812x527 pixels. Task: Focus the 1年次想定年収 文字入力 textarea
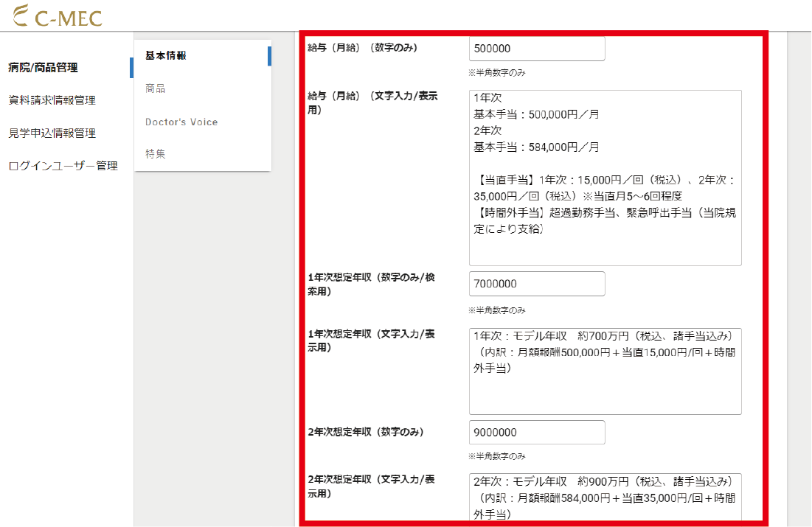[x=605, y=371]
